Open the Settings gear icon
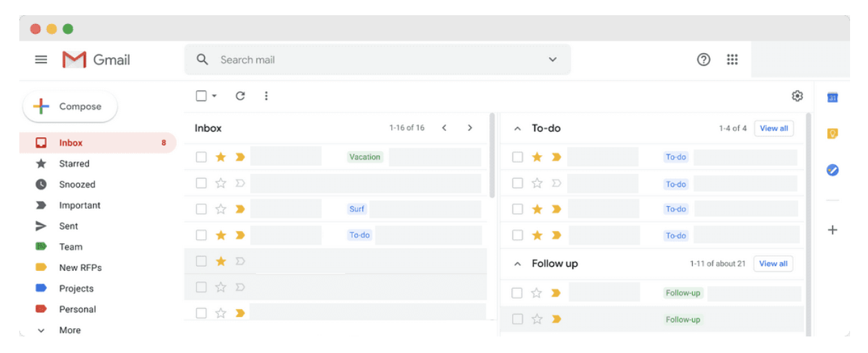Viewport: 868px width, 353px height. pos(797,96)
